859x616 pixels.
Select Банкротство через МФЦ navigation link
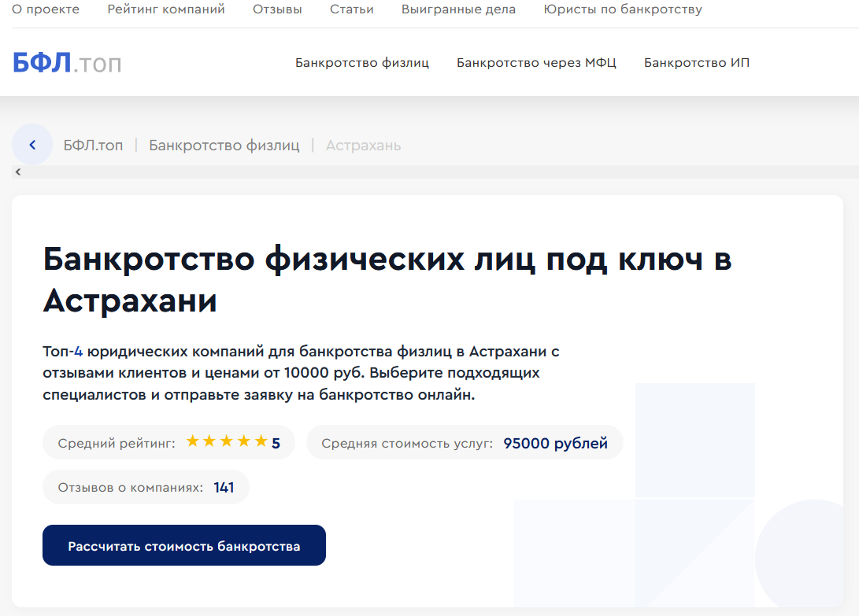[536, 63]
